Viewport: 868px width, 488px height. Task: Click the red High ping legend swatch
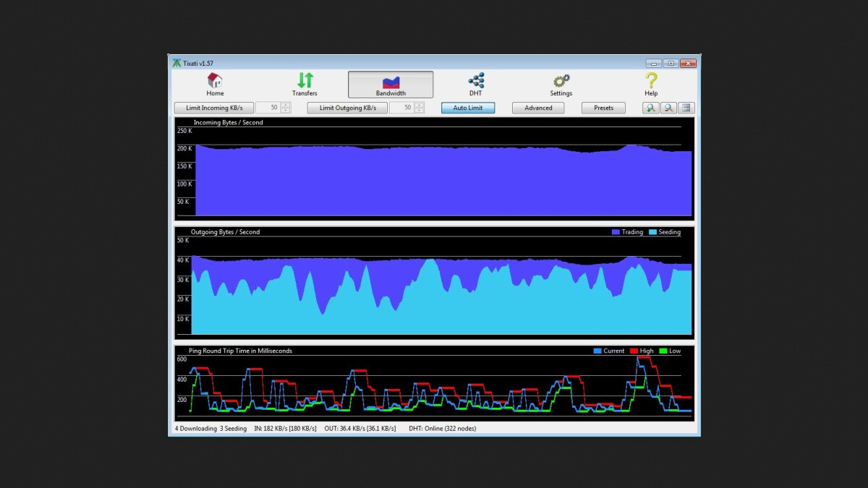pos(634,351)
